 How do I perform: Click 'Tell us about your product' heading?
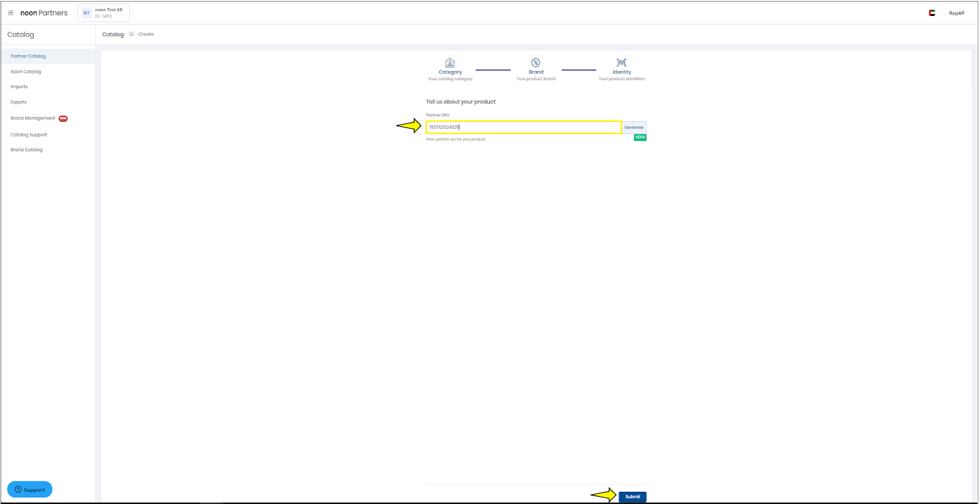coord(461,102)
